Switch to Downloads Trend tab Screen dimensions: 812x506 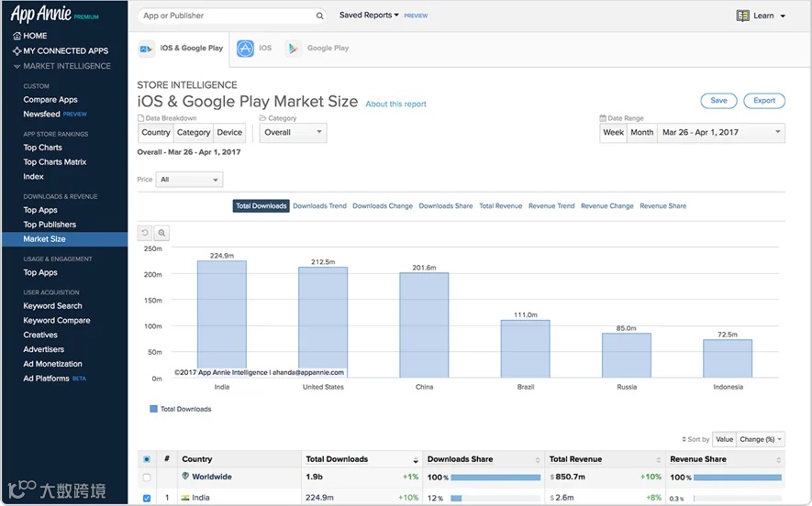click(x=319, y=206)
